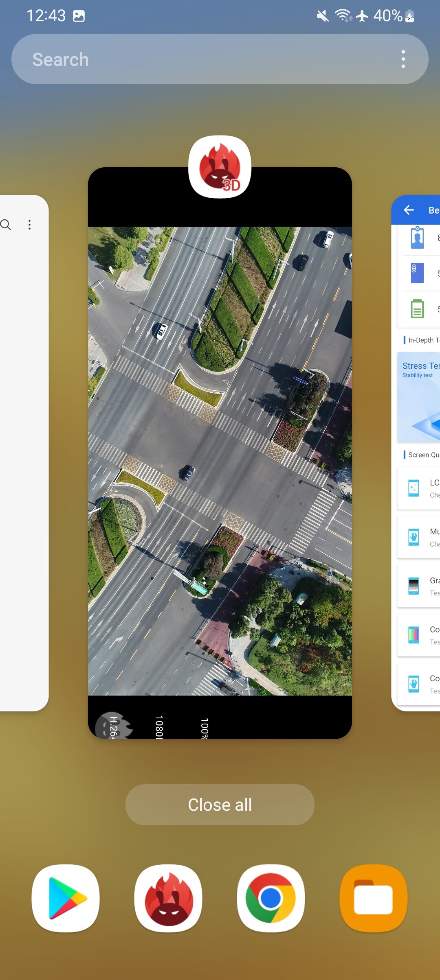Tap the Wi-Fi icon in the status bar
This screenshot has height=980, width=440.
pyautogui.click(x=343, y=16)
